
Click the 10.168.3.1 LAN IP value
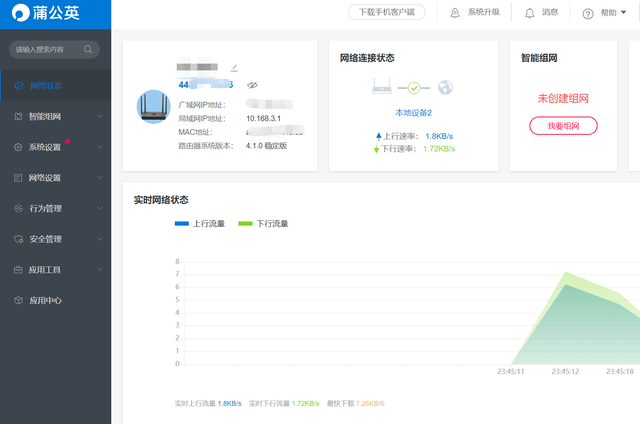(263, 118)
